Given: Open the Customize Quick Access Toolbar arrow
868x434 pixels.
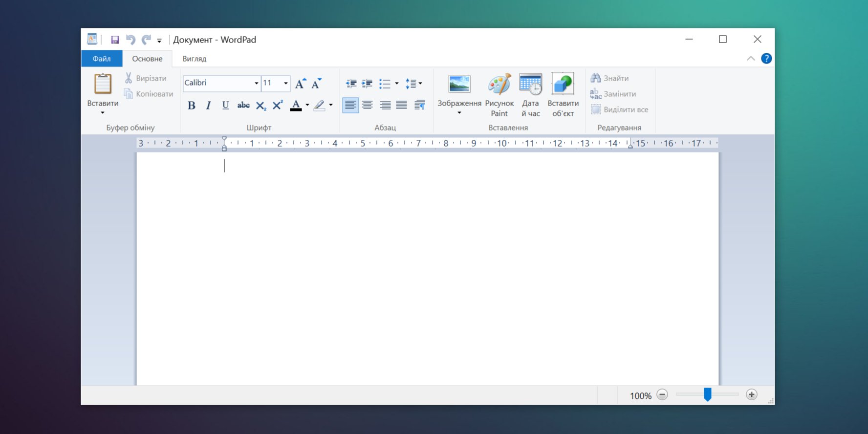Looking at the screenshot, I should pos(159,41).
